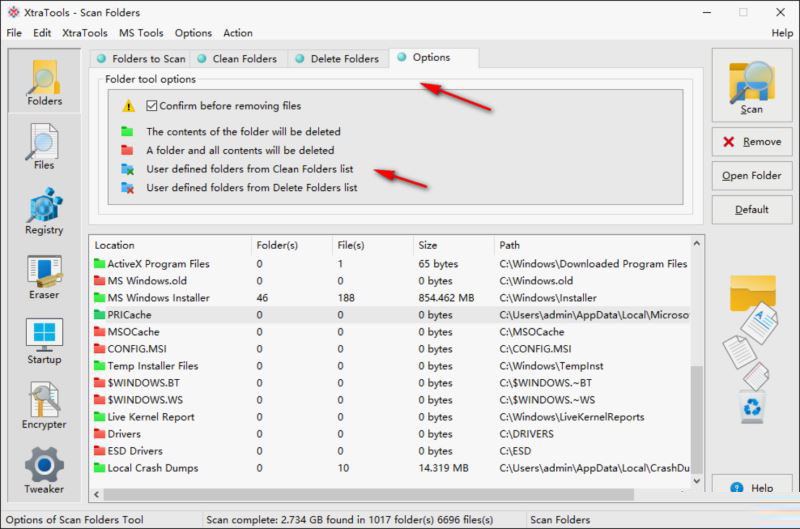Click the red folder icon of MS Windows.old
This screenshot has width=800, height=529.
pyautogui.click(x=99, y=281)
